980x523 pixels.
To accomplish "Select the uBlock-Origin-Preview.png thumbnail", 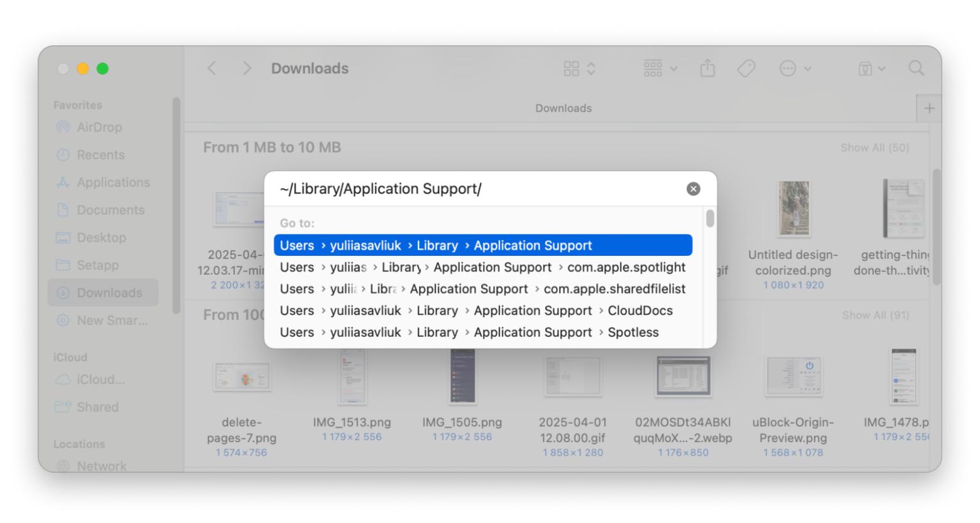I will [x=793, y=376].
